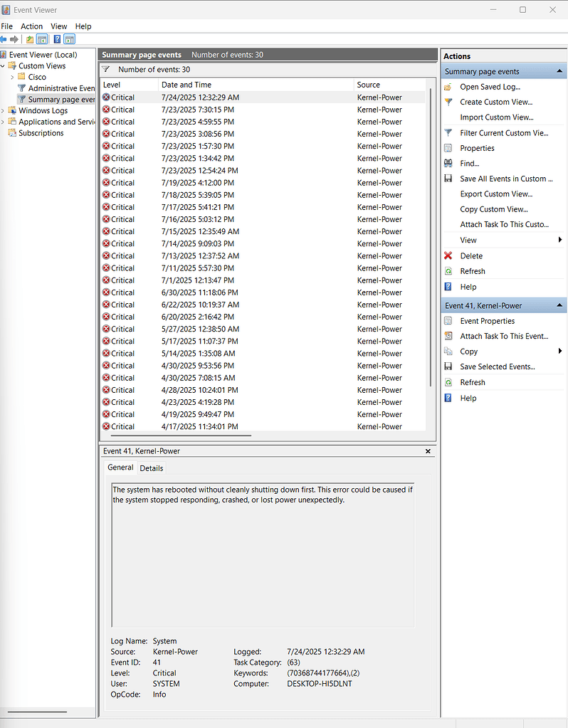The image size is (568, 728).
Task: Select Summary page events tree item
Action: 56,100
